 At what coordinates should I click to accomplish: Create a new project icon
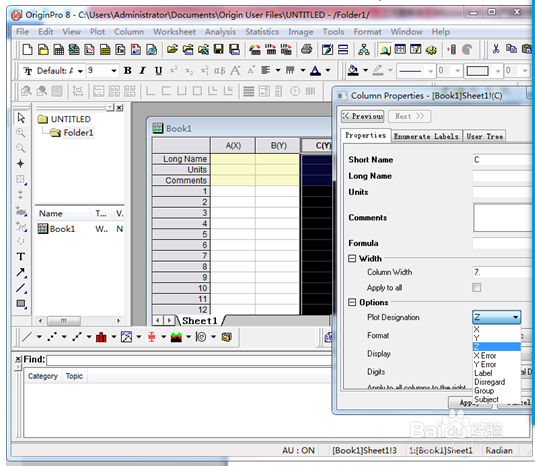coord(27,50)
